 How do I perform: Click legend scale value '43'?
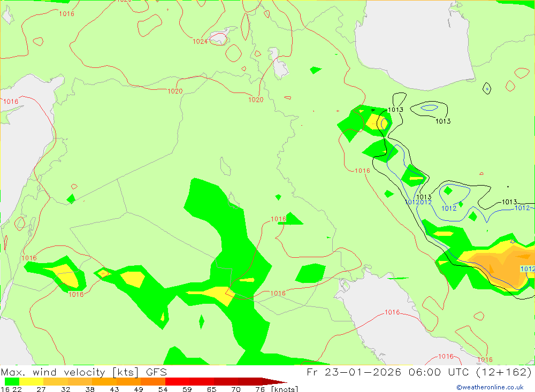pos(114,389)
